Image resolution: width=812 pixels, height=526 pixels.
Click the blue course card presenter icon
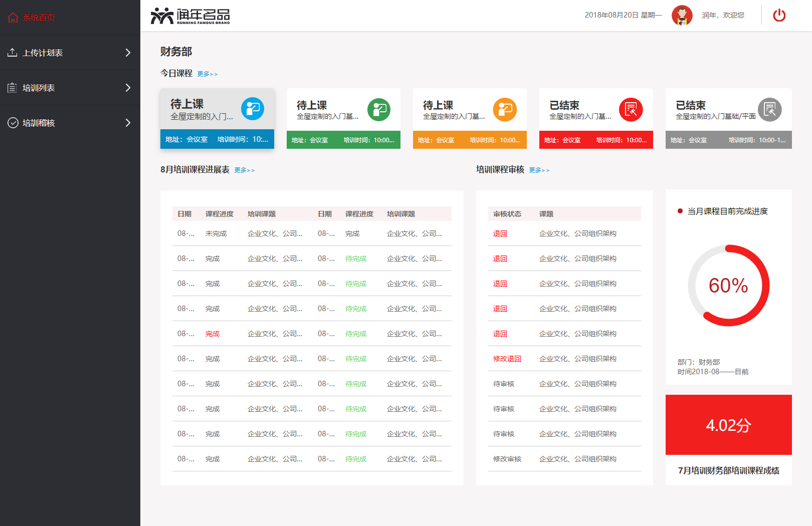coord(253,109)
